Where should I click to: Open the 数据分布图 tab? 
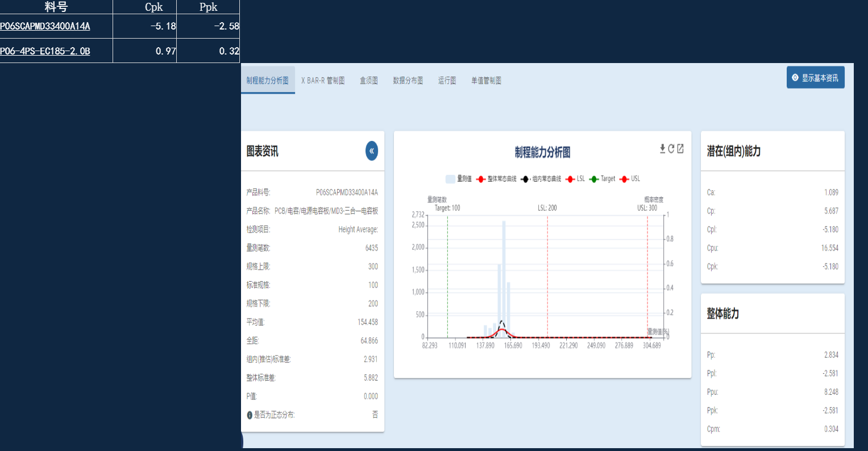[x=408, y=81]
